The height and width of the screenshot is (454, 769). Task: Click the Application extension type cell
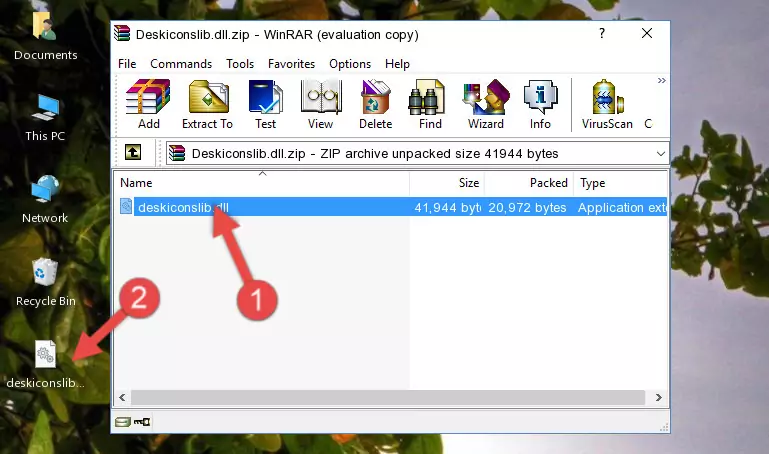click(x=622, y=207)
